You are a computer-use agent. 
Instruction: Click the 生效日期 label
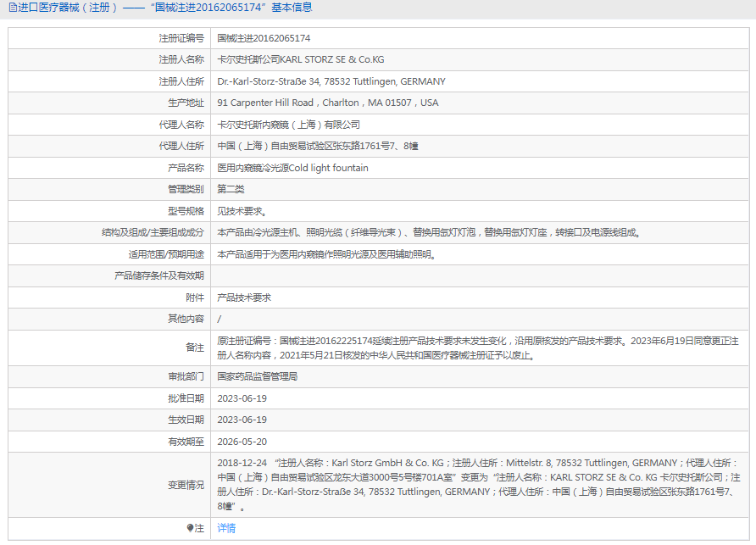click(186, 420)
